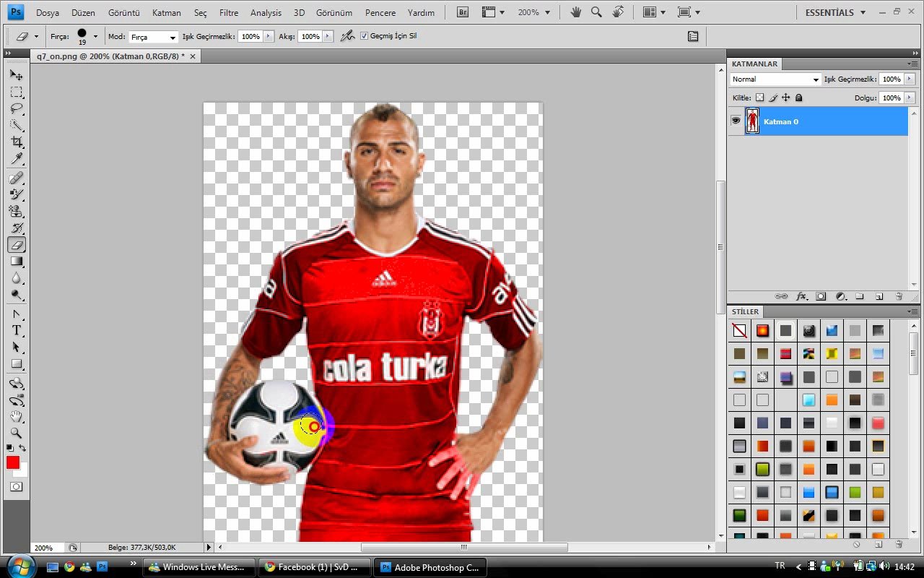Image resolution: width=924 pixels, height=578 pixels.
Task: Select the Gradient tool
Action: 16,262
